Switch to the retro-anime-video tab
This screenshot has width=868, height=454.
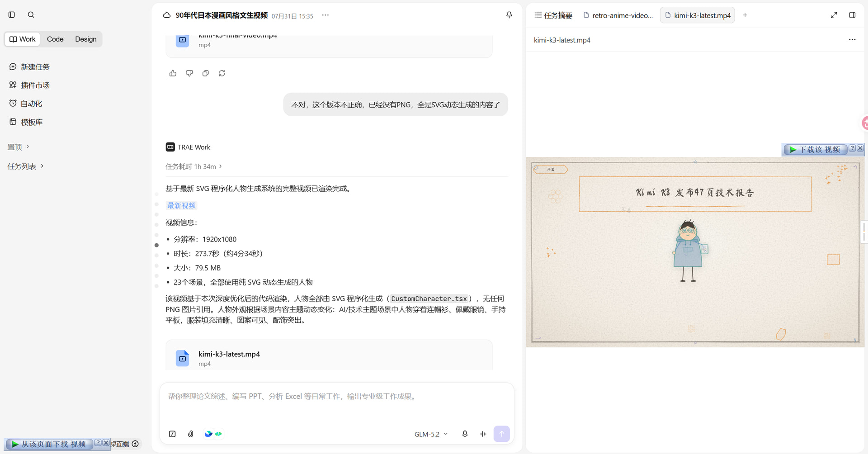coord(618,15)
